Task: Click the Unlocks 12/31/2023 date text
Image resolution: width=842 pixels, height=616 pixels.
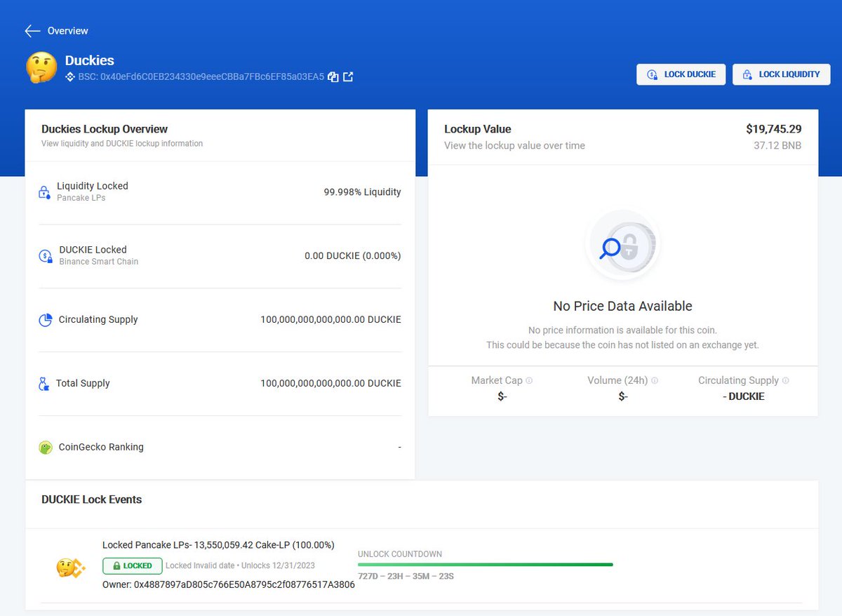Action: (278, 565)
